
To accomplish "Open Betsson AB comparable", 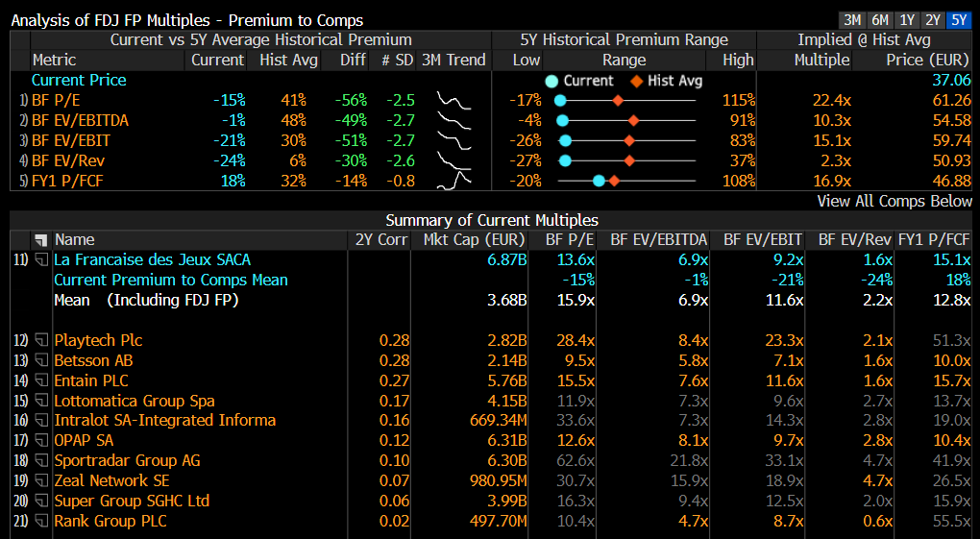I will coord(93,360).
